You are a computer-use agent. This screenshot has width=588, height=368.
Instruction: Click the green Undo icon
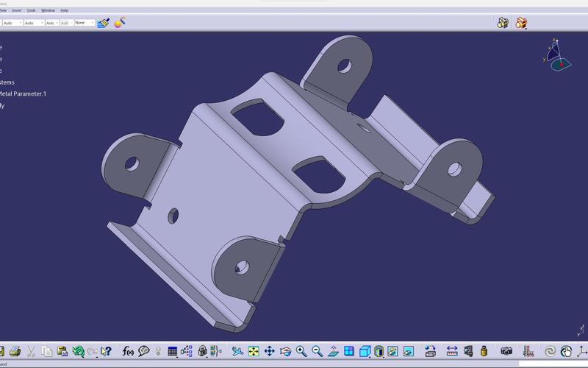[x=78, y=352]
